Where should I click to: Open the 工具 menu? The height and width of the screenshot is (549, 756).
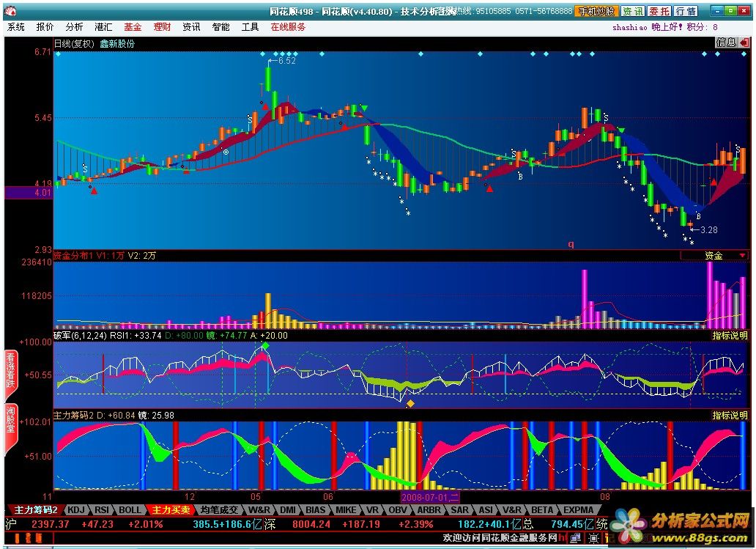(x=251, y=27)
